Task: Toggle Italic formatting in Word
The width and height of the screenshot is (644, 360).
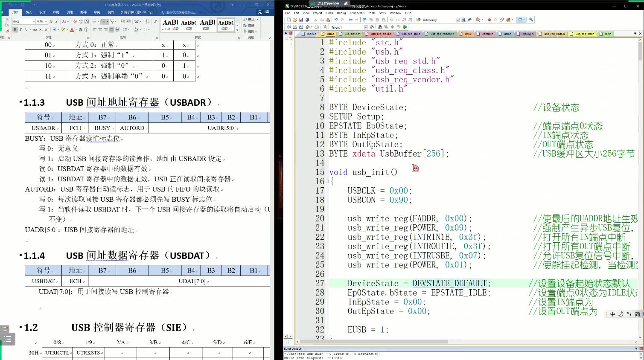Action: [x=20, y=29]
